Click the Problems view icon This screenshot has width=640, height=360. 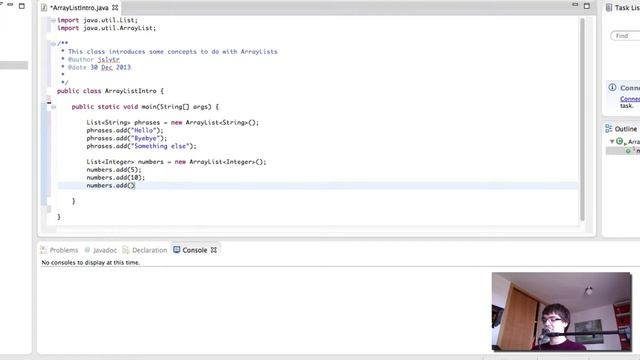44,250
